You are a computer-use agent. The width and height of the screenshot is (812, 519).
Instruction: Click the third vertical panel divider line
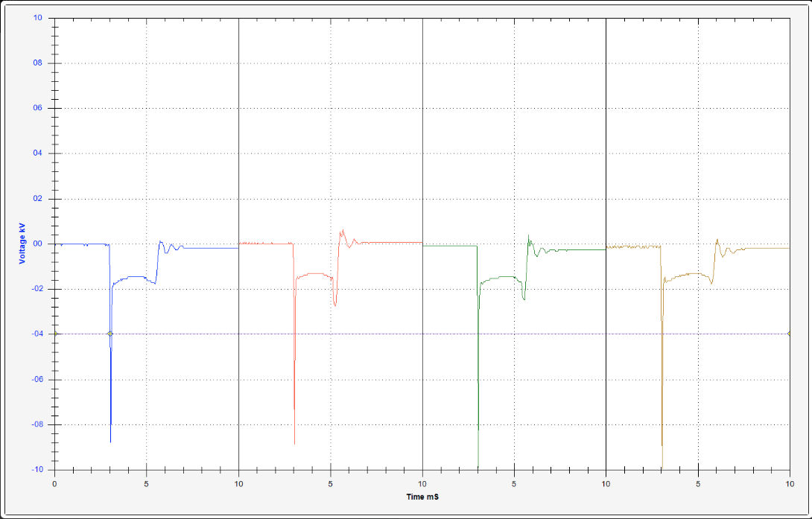tap(606, 223)
